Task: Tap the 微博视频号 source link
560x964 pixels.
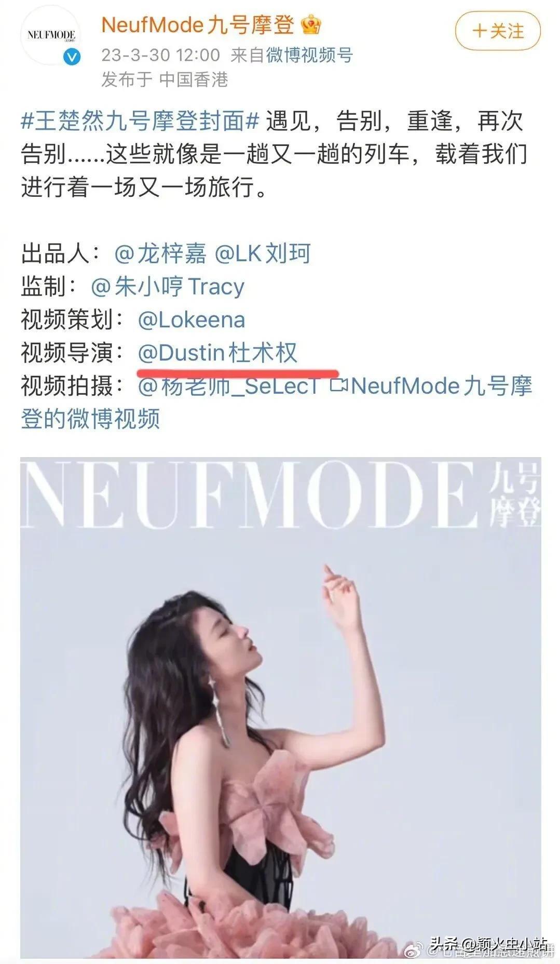Action: coord(310,55)
